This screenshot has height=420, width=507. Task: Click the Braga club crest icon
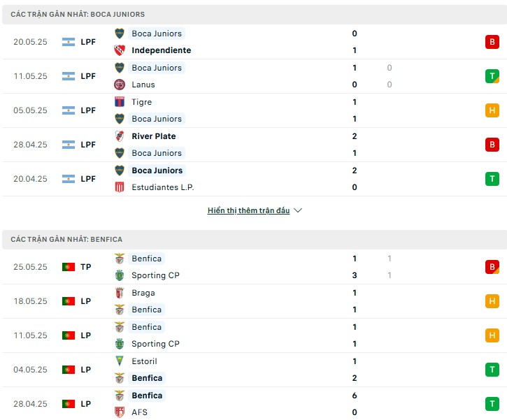(120, 293)
